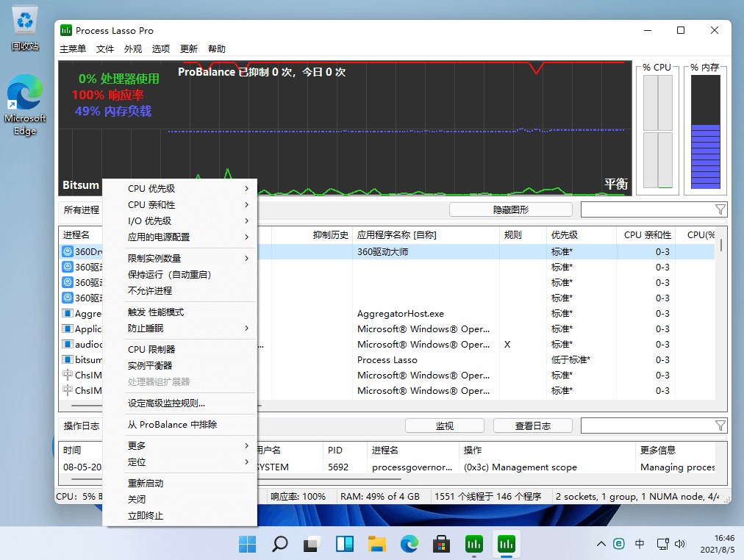744x560 pixels.
Task: Open the 主菜单 menu
Action: 73,49
